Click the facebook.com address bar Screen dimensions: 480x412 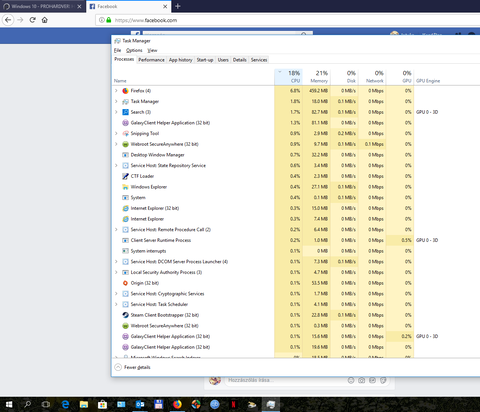[287, 20]
